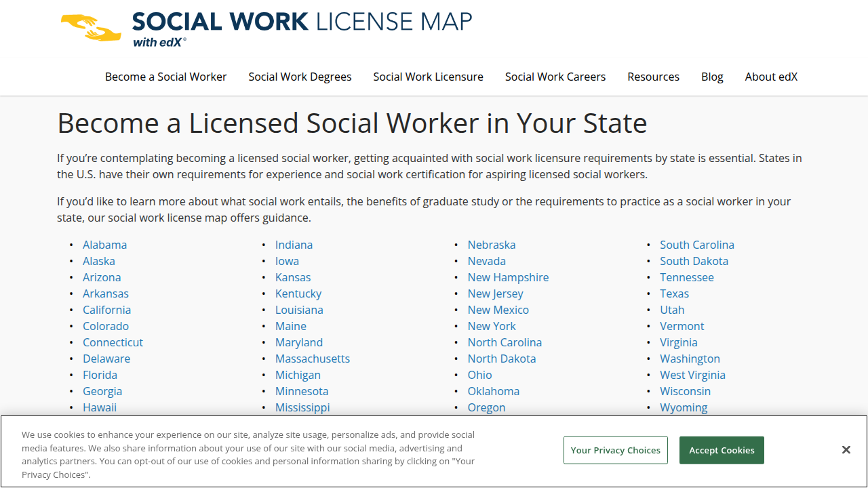Open the Oregon link

pos(487,407)
